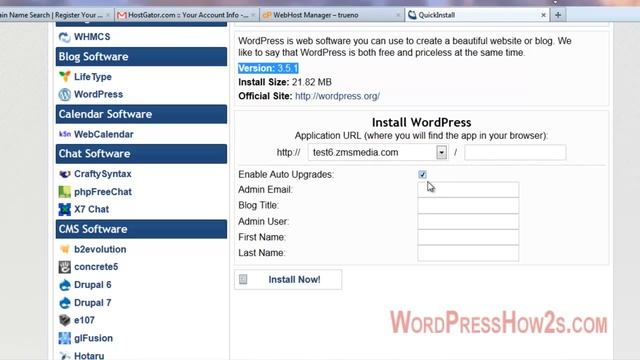The image size is (640, 360).
Task: Click the b2evolution icon
Action: click(x=64, y=249)
